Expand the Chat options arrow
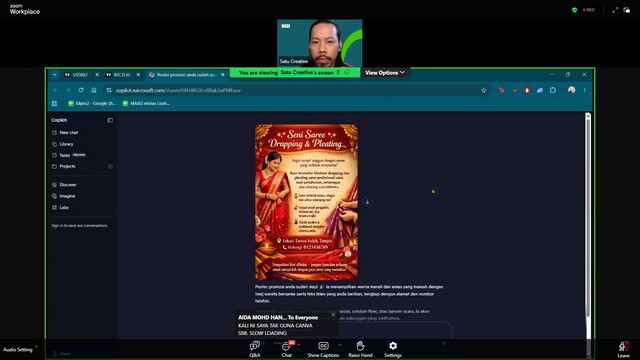Screen dimensions: 640x360 (299, 345)
